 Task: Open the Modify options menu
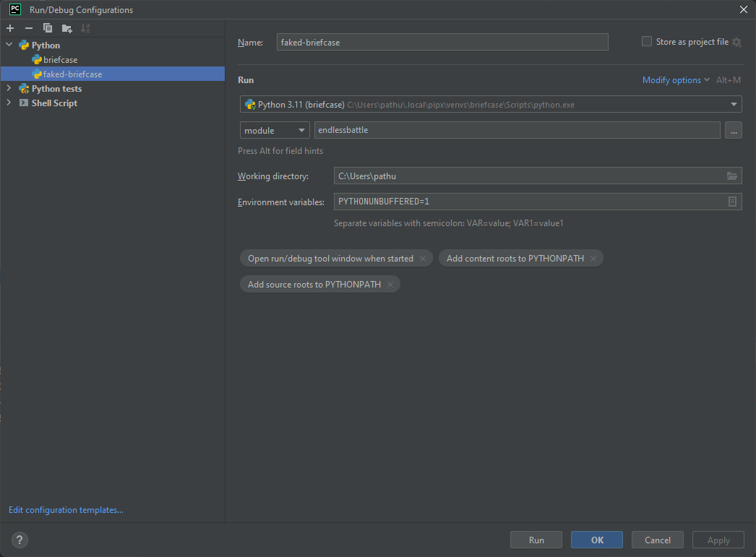(671, 79)
